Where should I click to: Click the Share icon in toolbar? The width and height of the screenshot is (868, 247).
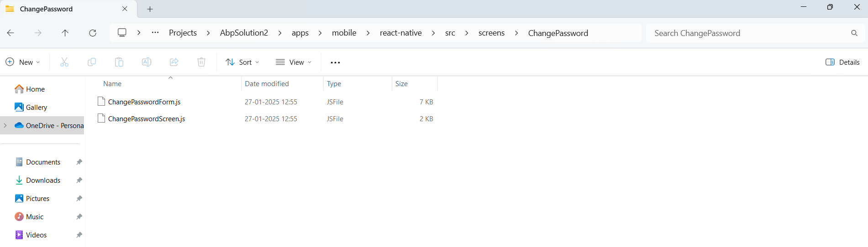coord(174,62)
